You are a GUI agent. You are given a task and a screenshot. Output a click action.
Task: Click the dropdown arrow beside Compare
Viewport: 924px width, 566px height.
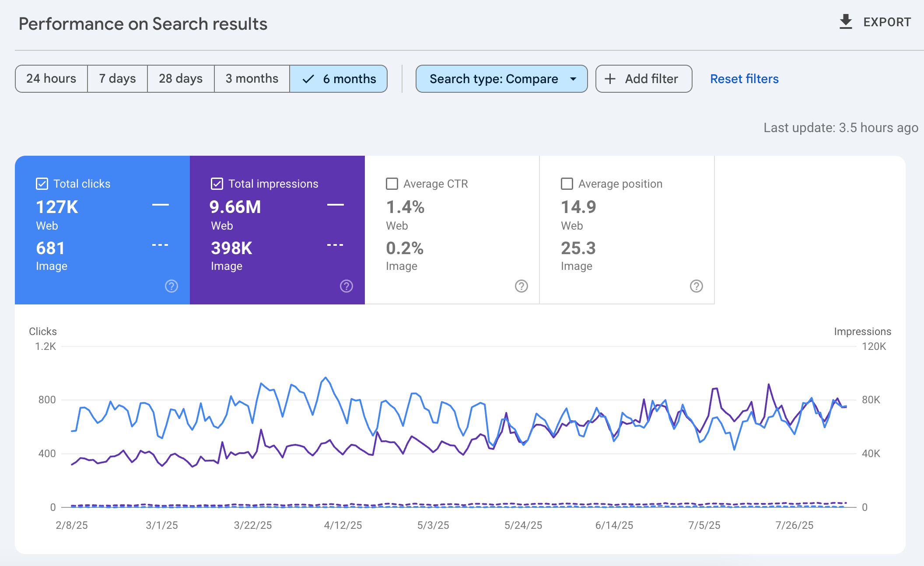click(573, 79)
